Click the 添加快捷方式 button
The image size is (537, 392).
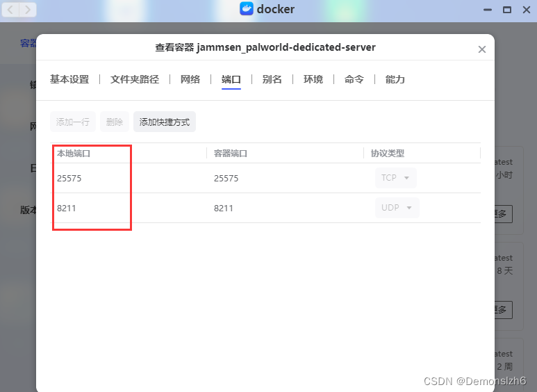[165, 122]
